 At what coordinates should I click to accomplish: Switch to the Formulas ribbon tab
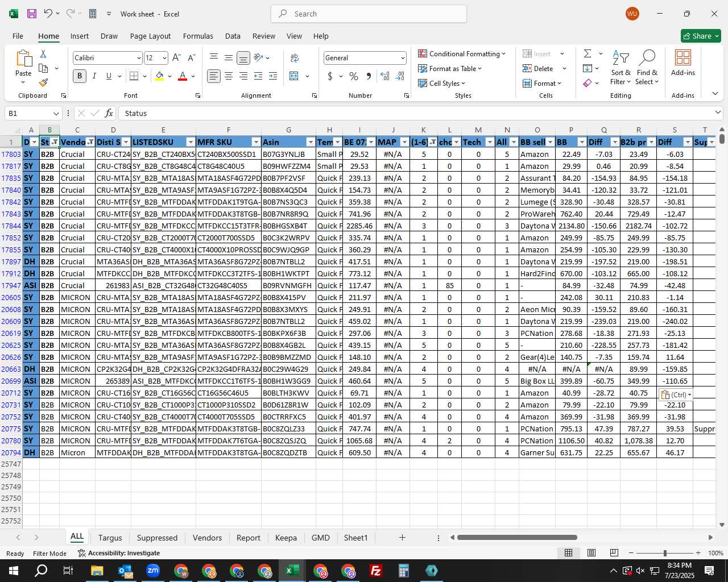(198, 36)
